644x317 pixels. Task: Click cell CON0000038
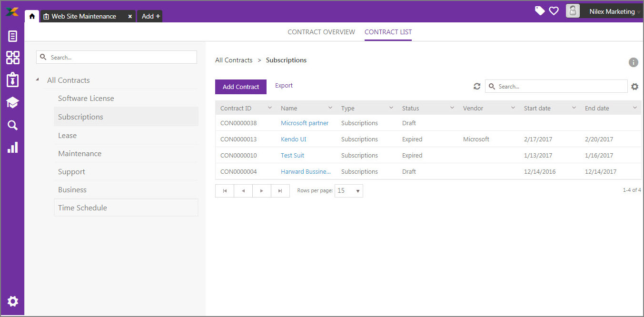[x=238, y=123]
